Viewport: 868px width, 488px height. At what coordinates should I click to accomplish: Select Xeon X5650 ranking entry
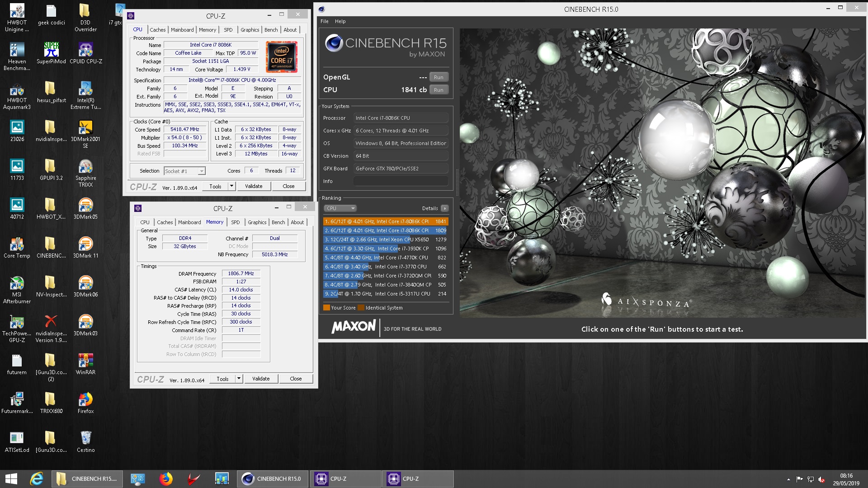[x=386, y=239]
